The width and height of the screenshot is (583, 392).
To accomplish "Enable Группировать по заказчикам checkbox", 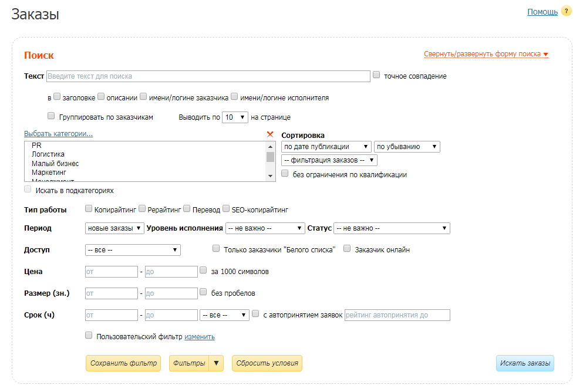I will point(51,116).
